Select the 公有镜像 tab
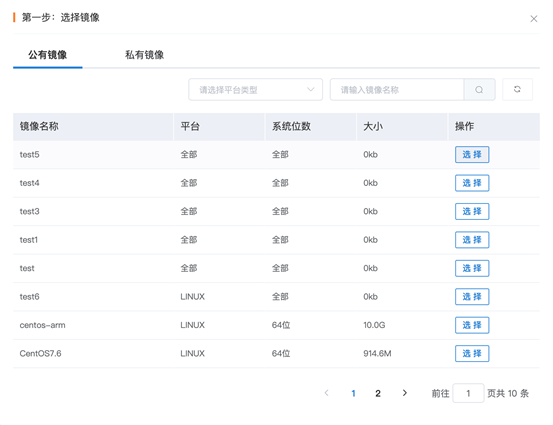The width and height of the screenshot is (553, 425). coord(48,55)
